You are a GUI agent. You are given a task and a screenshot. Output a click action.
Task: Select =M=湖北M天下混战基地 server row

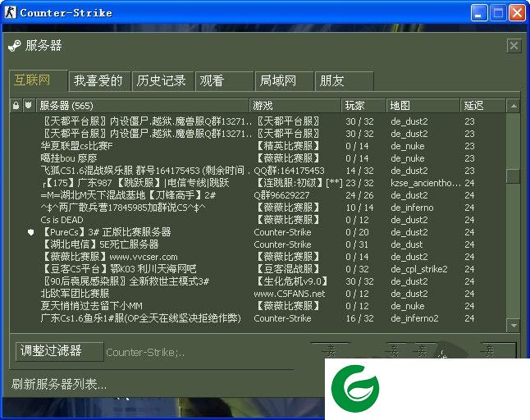pyautogui.click(x=258, y=195)
